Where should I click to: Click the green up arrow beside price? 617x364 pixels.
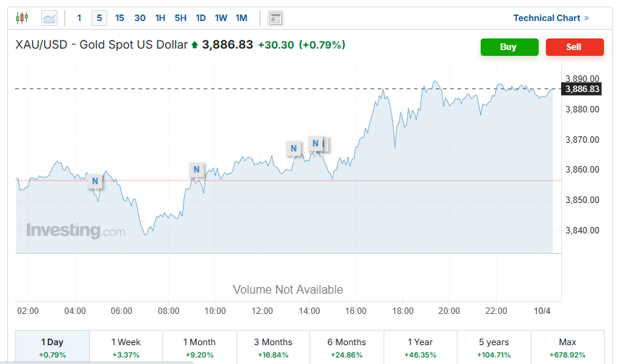[194, 45]
